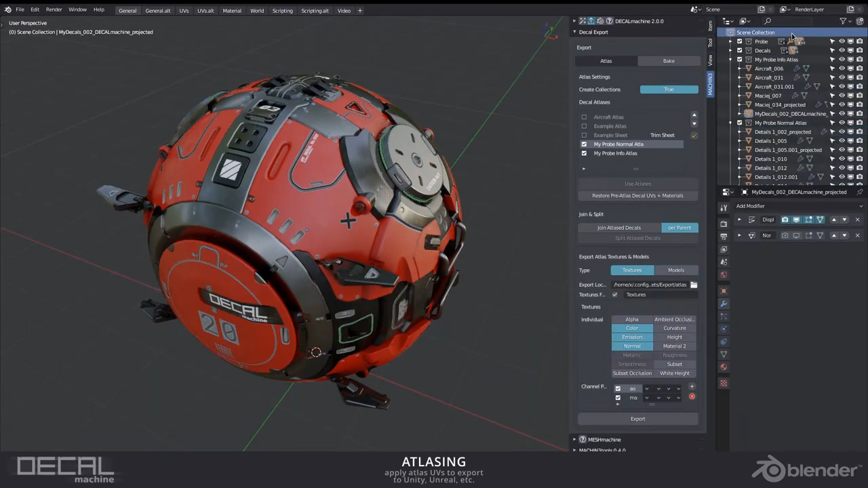
Task: Select Models export type
Action: pos(676,270)
